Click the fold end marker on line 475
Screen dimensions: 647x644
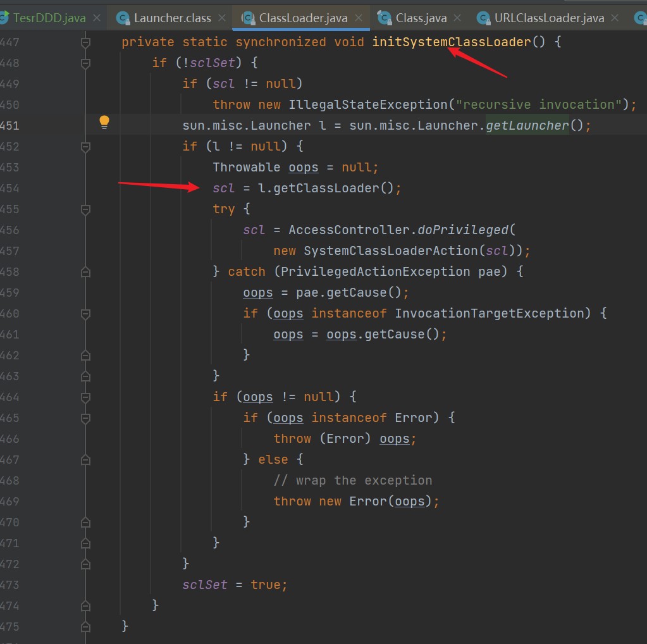pyautogui.click(x=85, y=627)
